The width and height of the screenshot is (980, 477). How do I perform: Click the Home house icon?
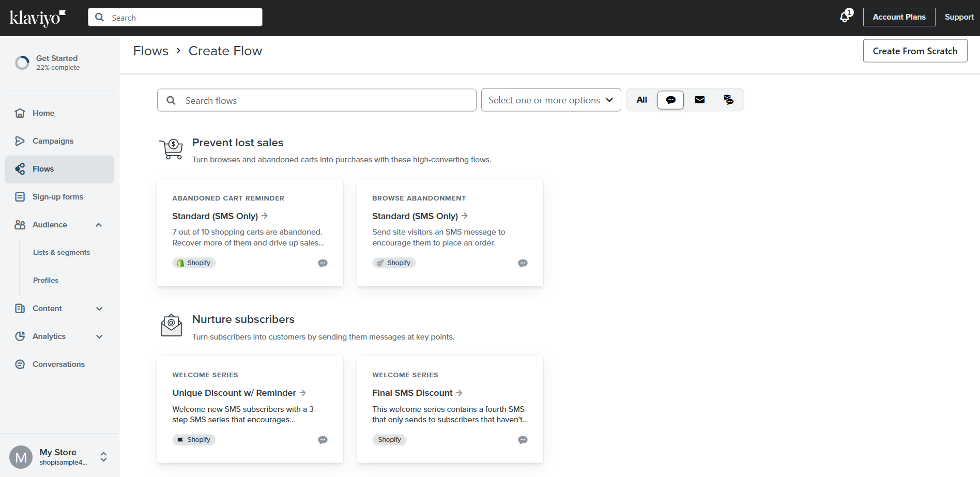tap(20, 113)
